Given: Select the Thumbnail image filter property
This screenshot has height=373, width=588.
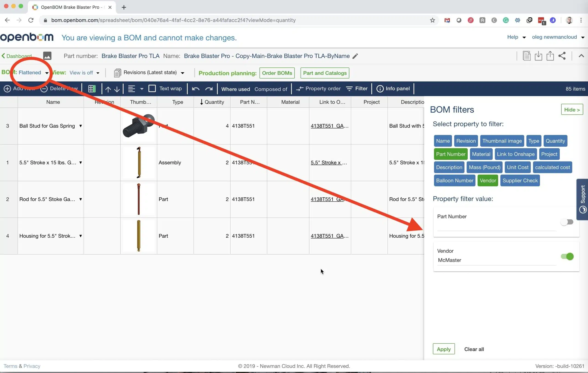Looking at the screenshot, I should pyautogui.click(x=502, y=141).
